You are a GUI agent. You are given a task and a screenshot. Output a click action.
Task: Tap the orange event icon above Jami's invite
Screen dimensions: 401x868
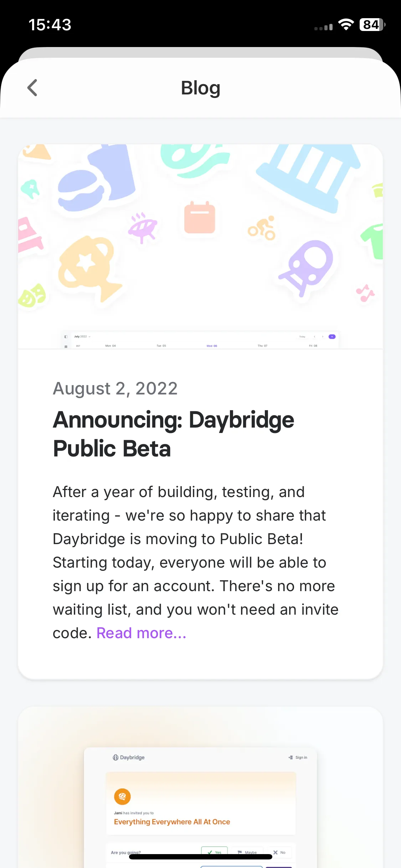pos(122,796)
